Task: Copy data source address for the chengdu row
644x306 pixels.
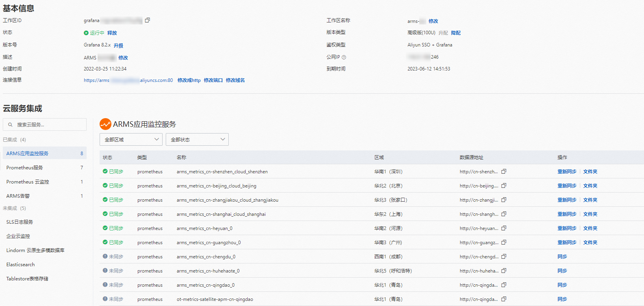Action: pyautogui.click(x=504, y=256)
